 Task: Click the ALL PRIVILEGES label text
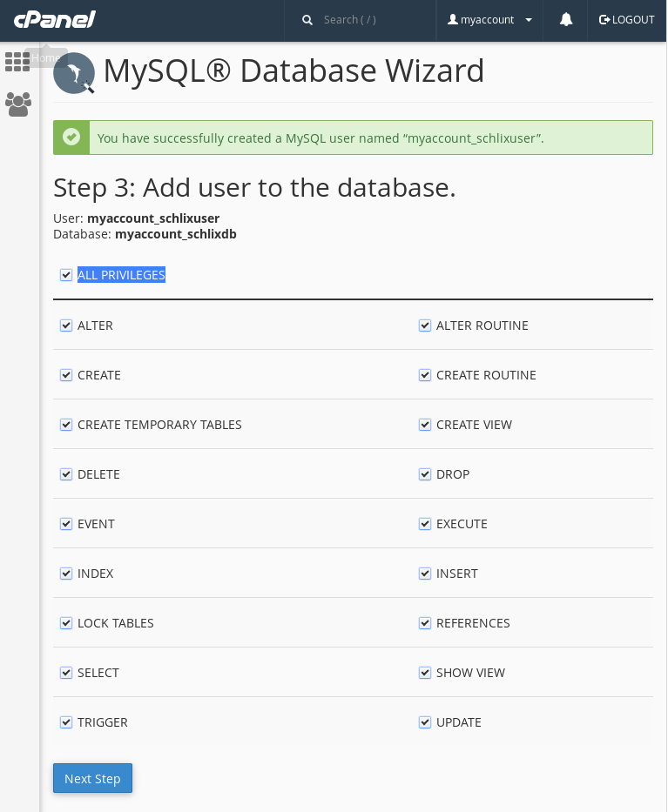tap(121, 275)
